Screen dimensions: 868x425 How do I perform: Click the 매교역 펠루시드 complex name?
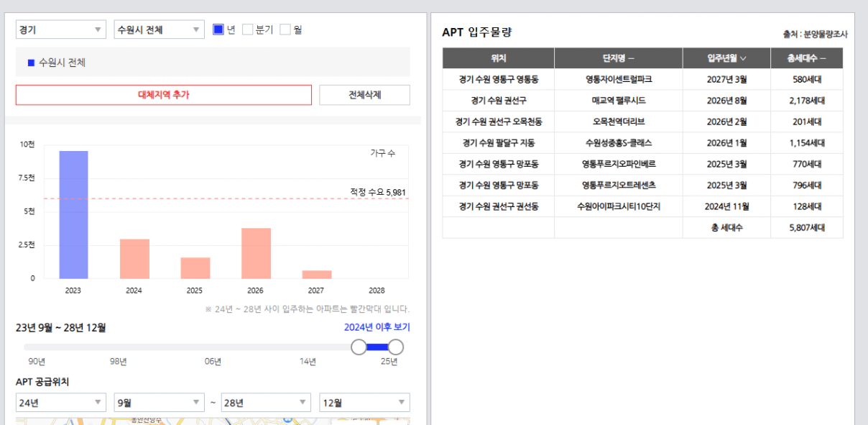click(619, 101)
